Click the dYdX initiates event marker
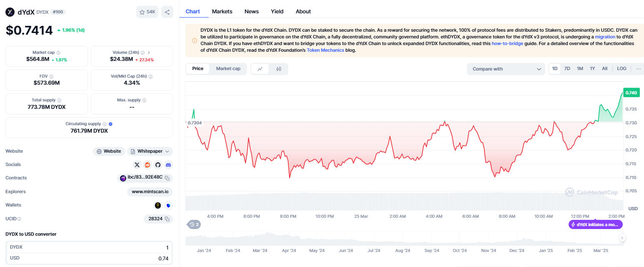The image size is (644, 267). [x=596, y=224]
